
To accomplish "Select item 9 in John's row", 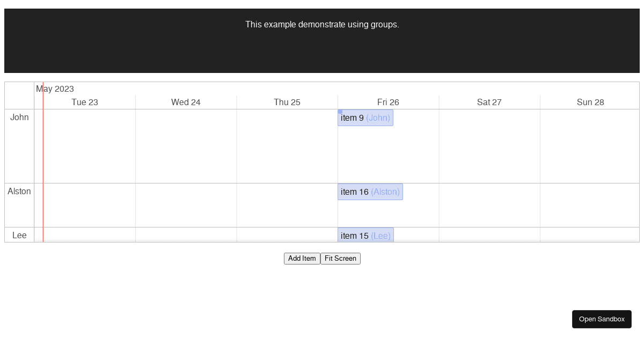I will pos(365,117).
